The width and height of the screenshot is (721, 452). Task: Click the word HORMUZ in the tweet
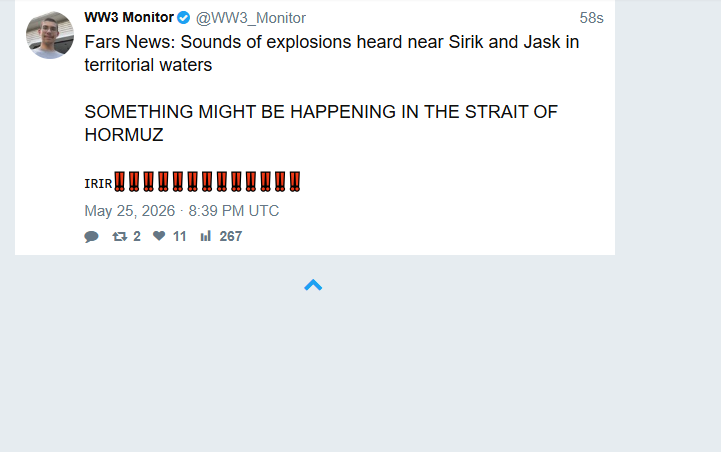pos(124,135)
